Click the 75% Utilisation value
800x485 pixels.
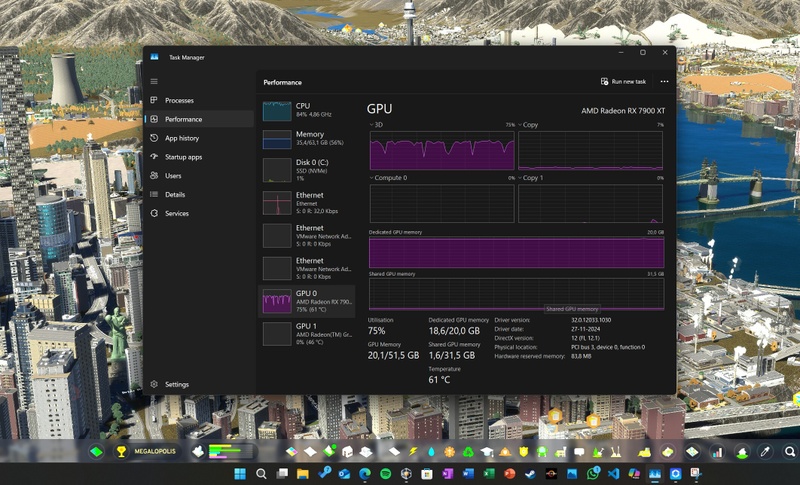point(377,331)
